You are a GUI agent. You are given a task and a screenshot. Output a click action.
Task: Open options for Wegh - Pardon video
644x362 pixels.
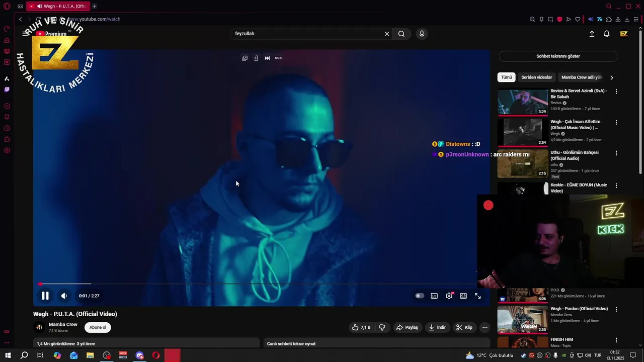616,309
